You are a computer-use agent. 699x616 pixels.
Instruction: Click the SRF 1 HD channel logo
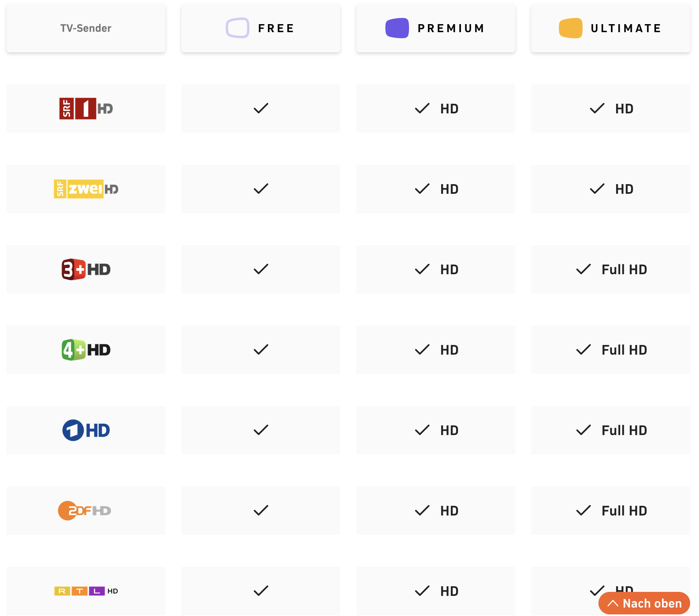(x=86, y=109)
